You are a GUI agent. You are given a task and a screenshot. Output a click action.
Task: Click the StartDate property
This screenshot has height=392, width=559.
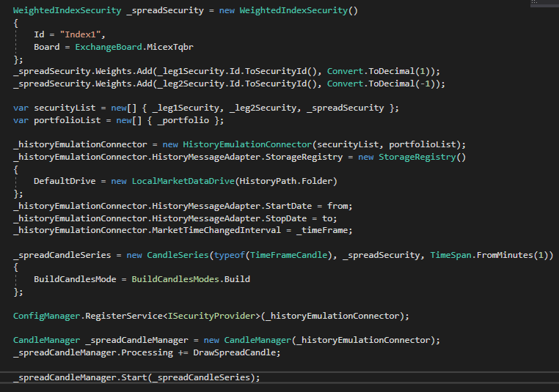click(x=288, y=206)
